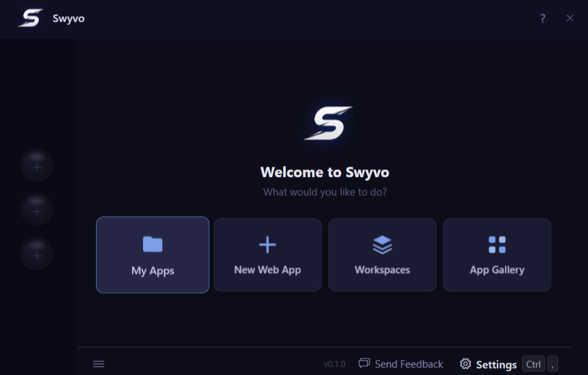Open help via the question mark icon
The width and height of the screenshot is (588, 375).
point(542,18)
